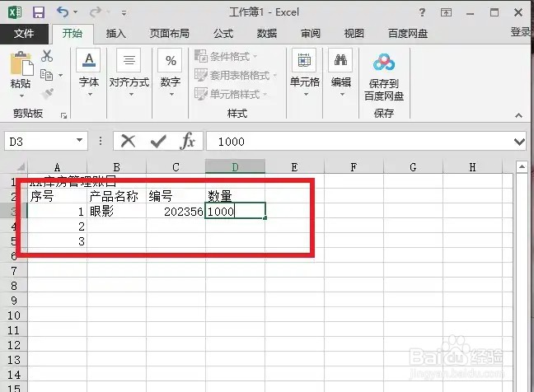Click cell containing 序号

coord(57,197)
